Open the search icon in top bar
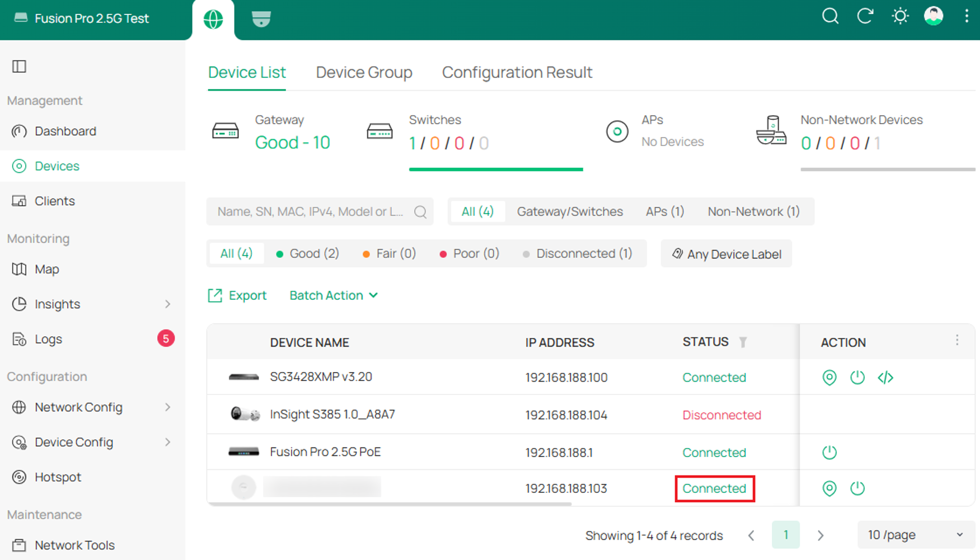The width and height of the screenshot is (980, 560). 830,16
